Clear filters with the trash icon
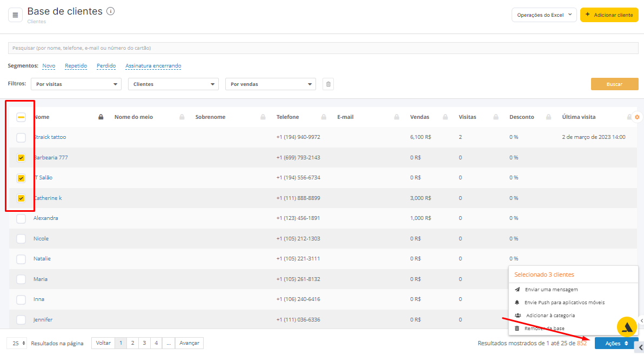This screenshot has width=644, height=355. (x=328, y=84)
